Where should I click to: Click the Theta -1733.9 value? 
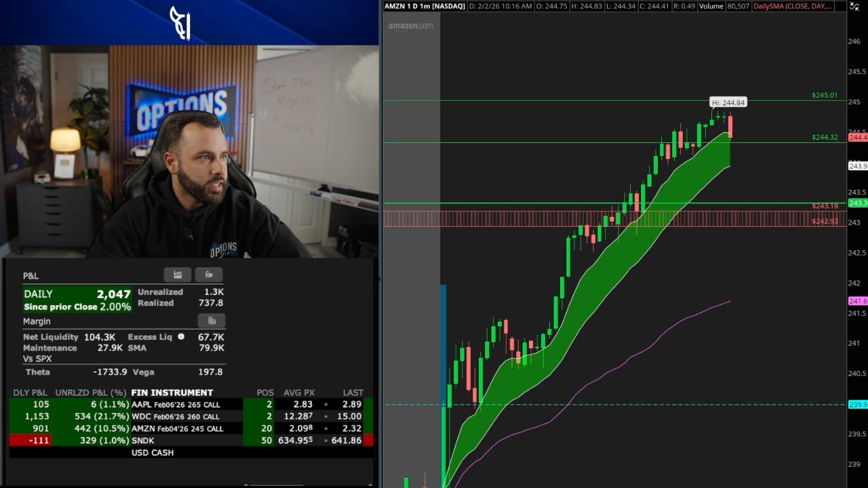click(110, 372)
